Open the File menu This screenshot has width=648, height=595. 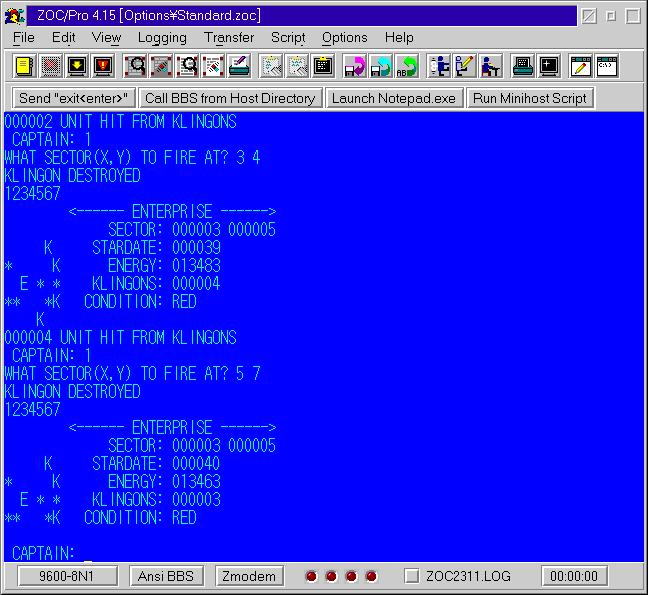[24, 38]
